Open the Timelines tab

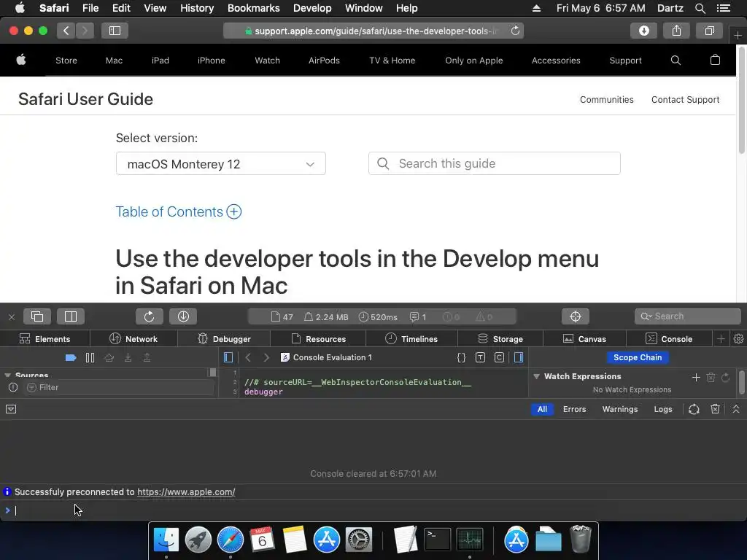[411, 338]
